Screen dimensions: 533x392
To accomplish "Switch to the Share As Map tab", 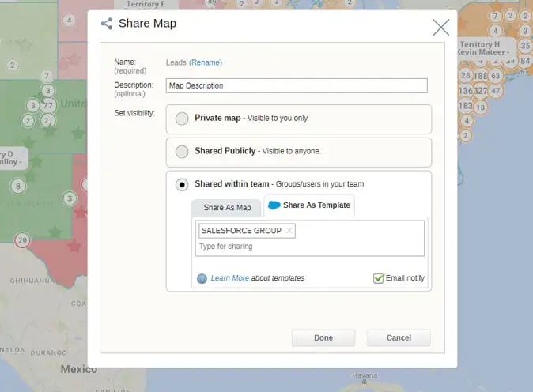I will click(227, 208).
